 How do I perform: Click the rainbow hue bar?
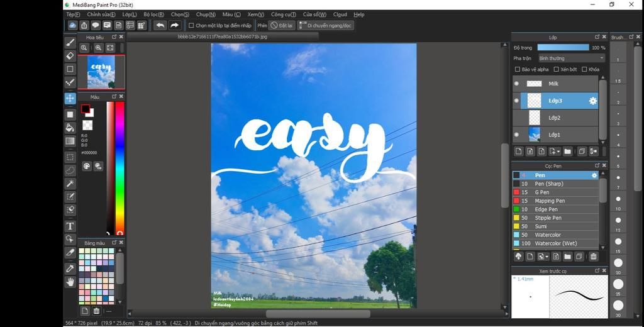[x=119, y=168]
